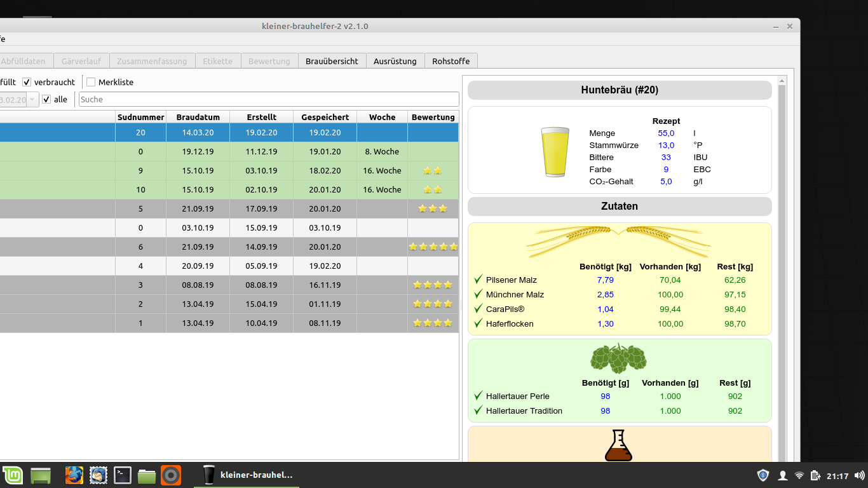868x488 pixels.
Task: Sort table by the Bewertung column header
Action: (433, 117)
